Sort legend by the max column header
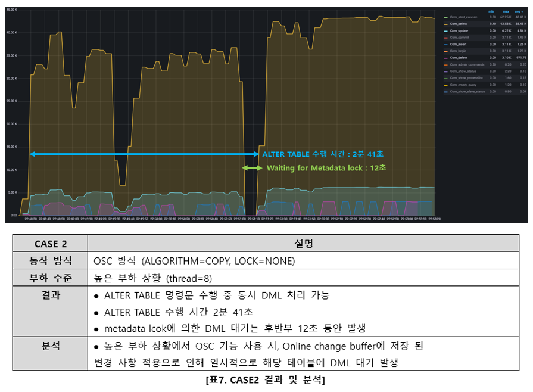 click(506, 11)
